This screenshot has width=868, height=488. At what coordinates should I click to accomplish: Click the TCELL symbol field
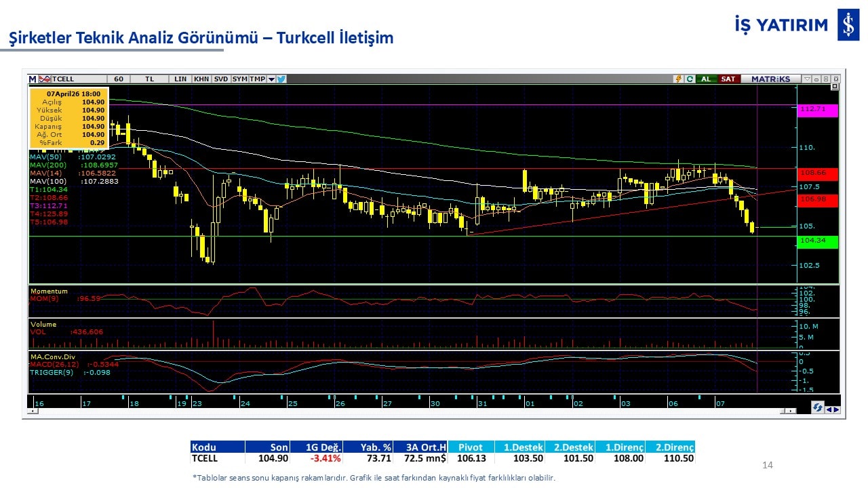pos(68,79)
